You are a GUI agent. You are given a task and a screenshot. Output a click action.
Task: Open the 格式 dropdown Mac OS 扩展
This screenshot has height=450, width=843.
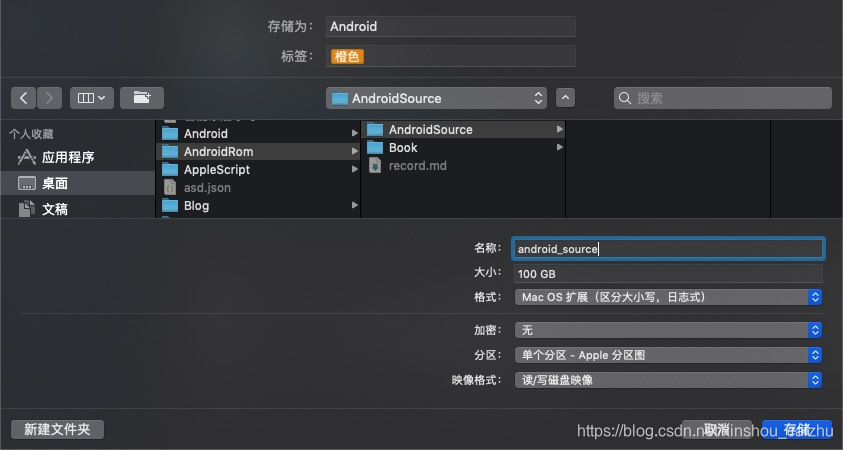pyautogui.click(x=668, y=297)
